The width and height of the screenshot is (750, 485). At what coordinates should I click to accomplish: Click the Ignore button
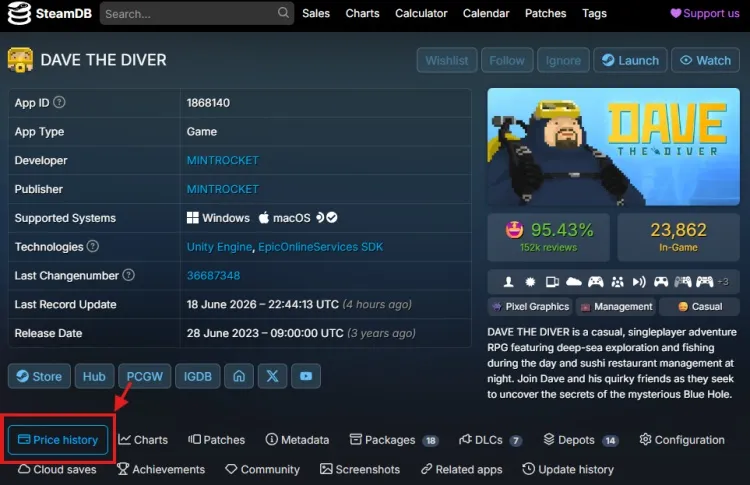(563, 60)
